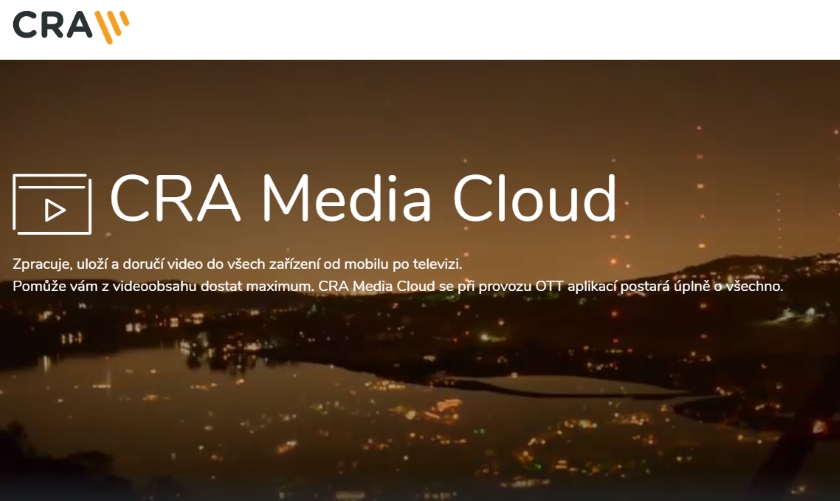Click the video player window icon

pos(52,204)
